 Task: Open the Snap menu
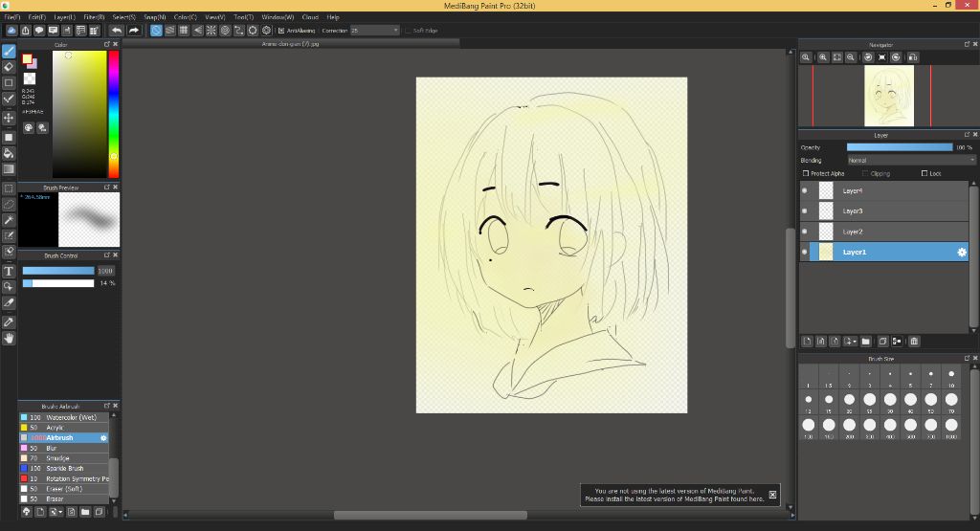154,17
